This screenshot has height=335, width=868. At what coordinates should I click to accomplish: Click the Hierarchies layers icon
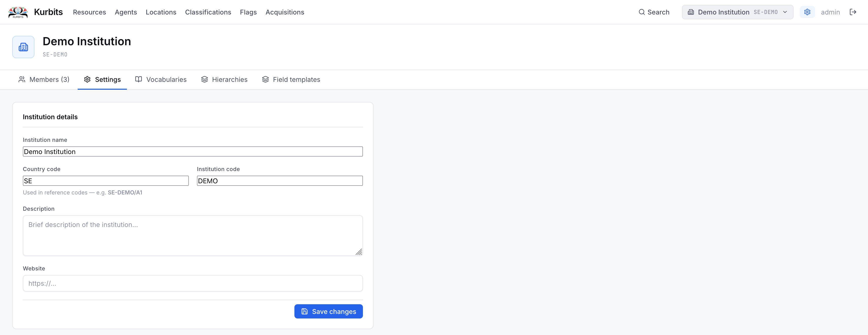pos(205,79)
